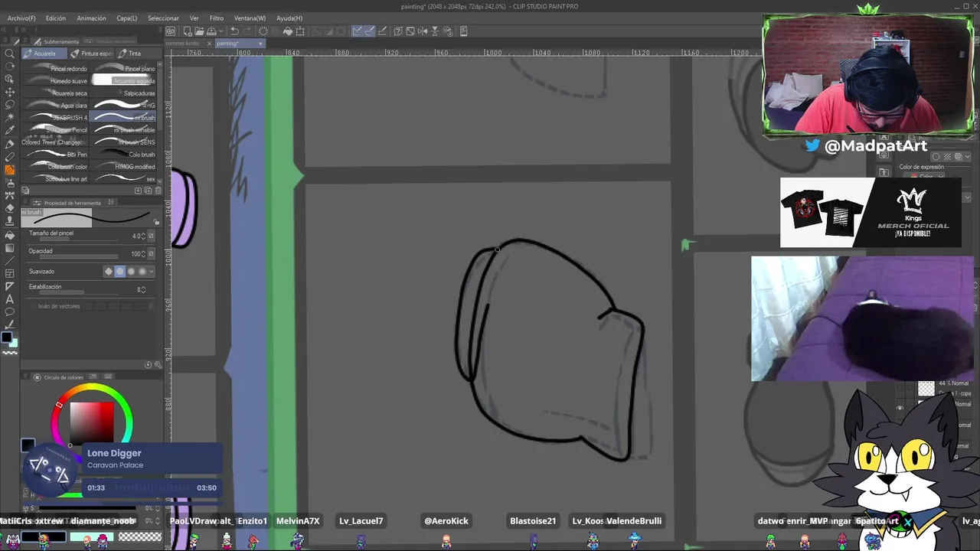980x551 pixels.
Task: Click the Undo arrow icon
Action: pyautogui.click(x=234, y=31)
